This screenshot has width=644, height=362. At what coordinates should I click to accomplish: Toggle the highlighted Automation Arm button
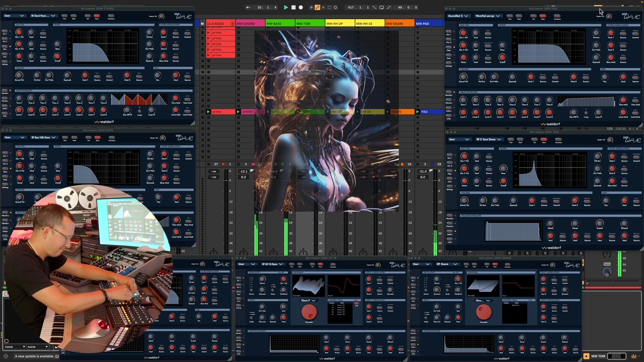317,7
